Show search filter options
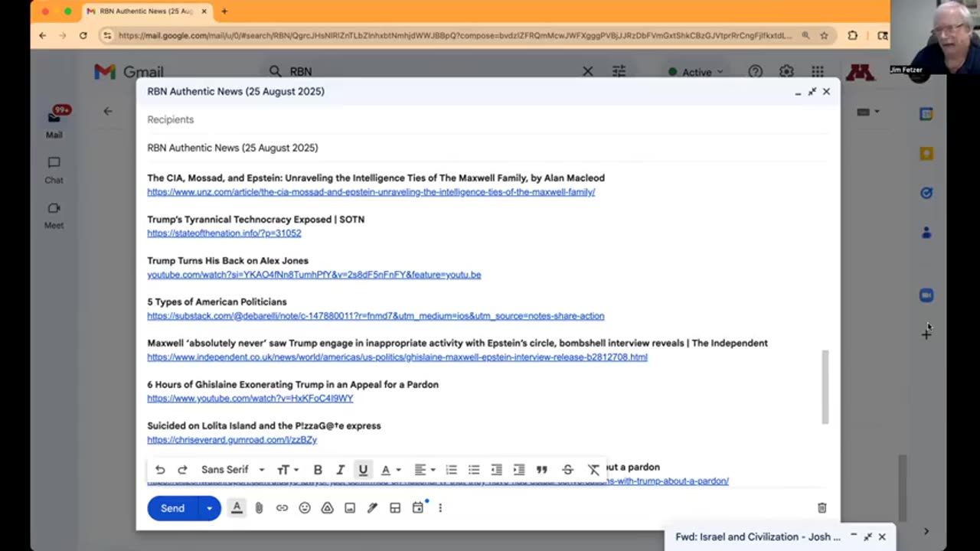Viewport: 980px width, 551px height. (x=619, y=71)
